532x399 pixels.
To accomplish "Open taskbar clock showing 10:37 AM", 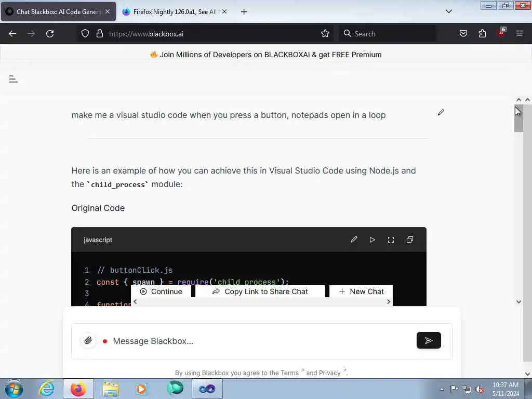I will (505, 389).
